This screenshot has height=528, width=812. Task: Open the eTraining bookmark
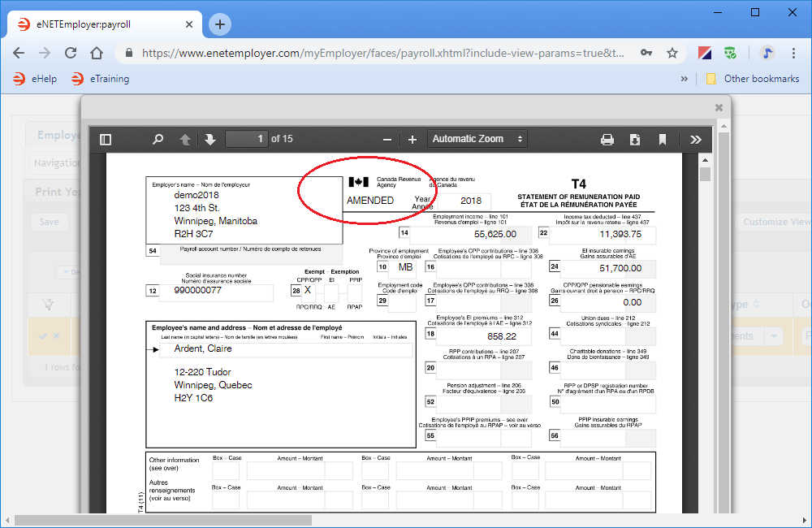click(x=100, y=79)
